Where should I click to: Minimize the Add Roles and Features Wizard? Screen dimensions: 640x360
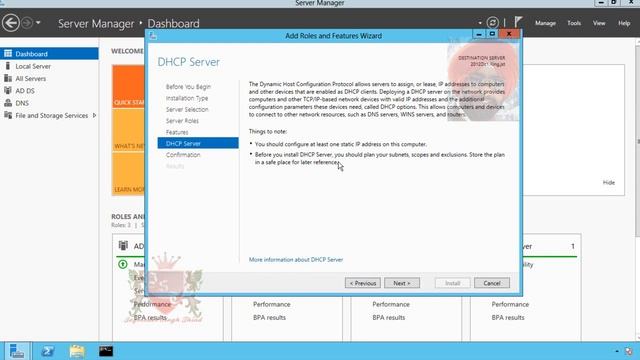(478, 34)
